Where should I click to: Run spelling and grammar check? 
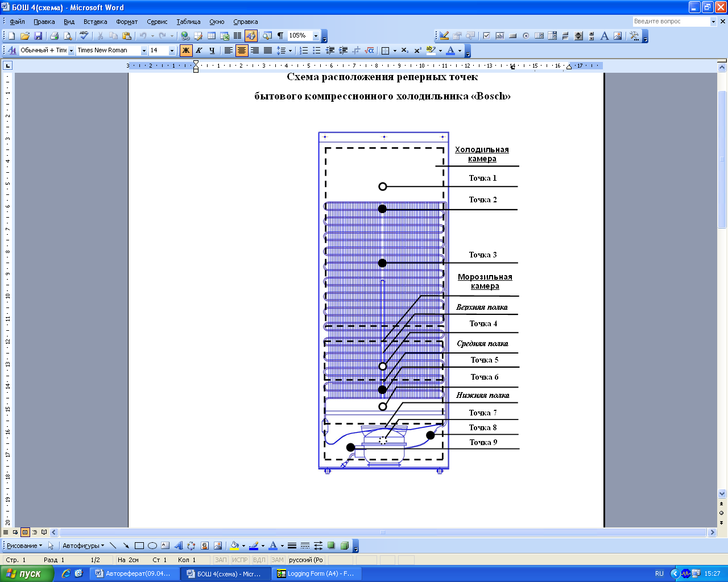tap(84, 36)
